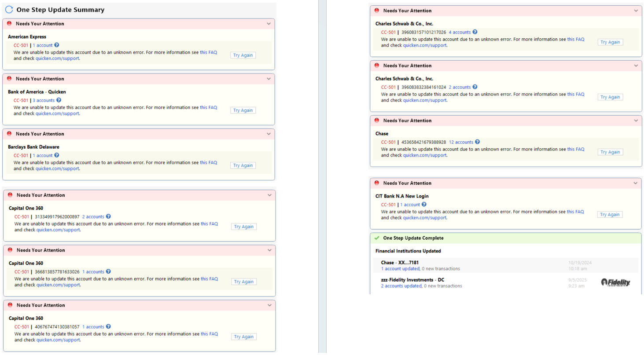Open help icon next to Schwab 4 accounts
This screenshot has height=355, width=644.
tap(475, 32)
